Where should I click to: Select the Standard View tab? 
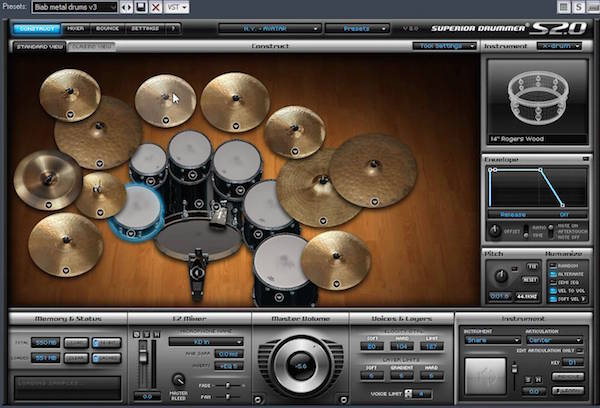tap(39, 47)
